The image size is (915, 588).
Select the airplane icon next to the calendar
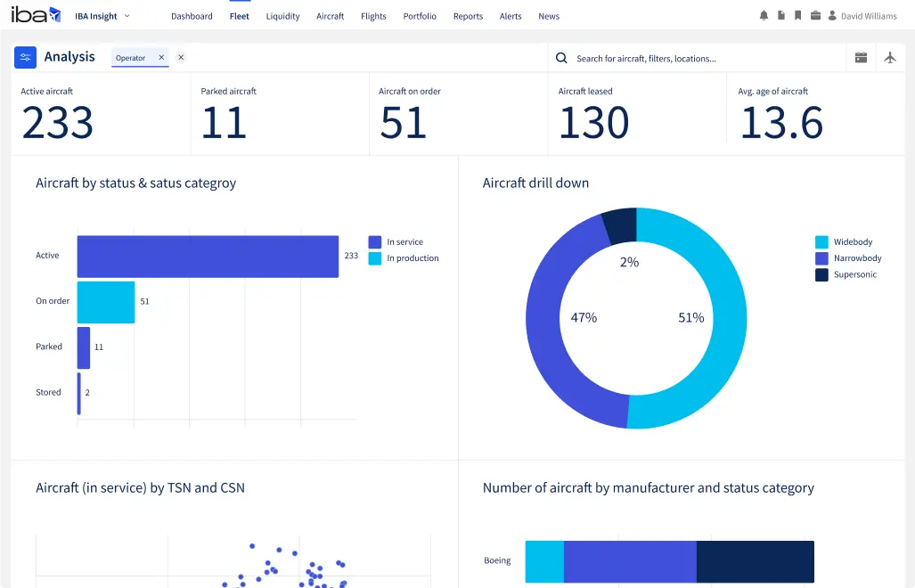(890, 56)
